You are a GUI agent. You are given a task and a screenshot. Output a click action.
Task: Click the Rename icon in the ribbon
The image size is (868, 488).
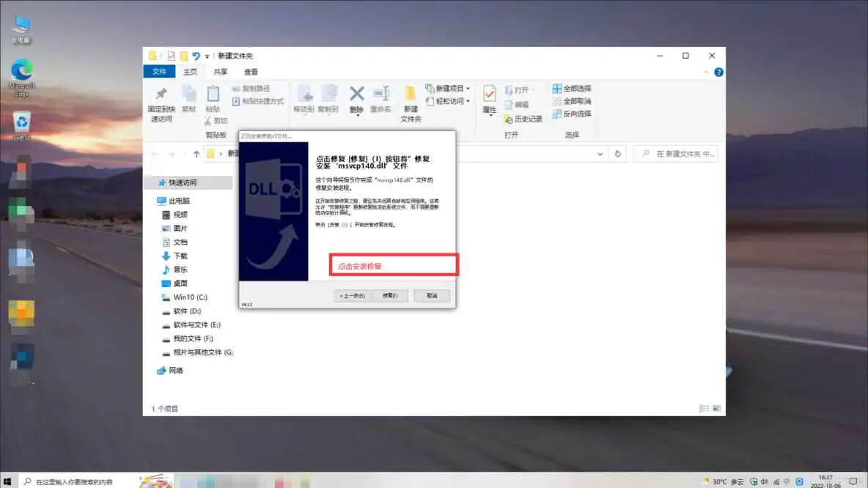coord(380,95)
